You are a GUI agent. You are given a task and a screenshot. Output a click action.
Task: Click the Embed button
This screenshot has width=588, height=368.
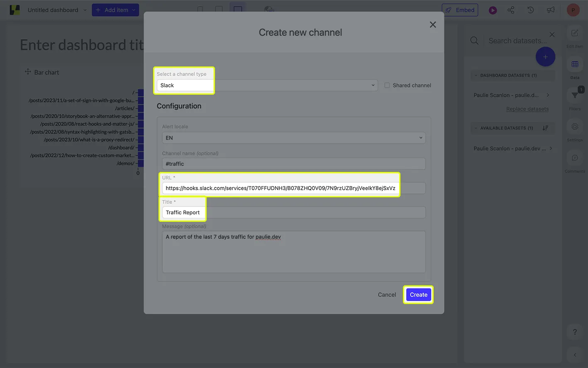(460, 10)
